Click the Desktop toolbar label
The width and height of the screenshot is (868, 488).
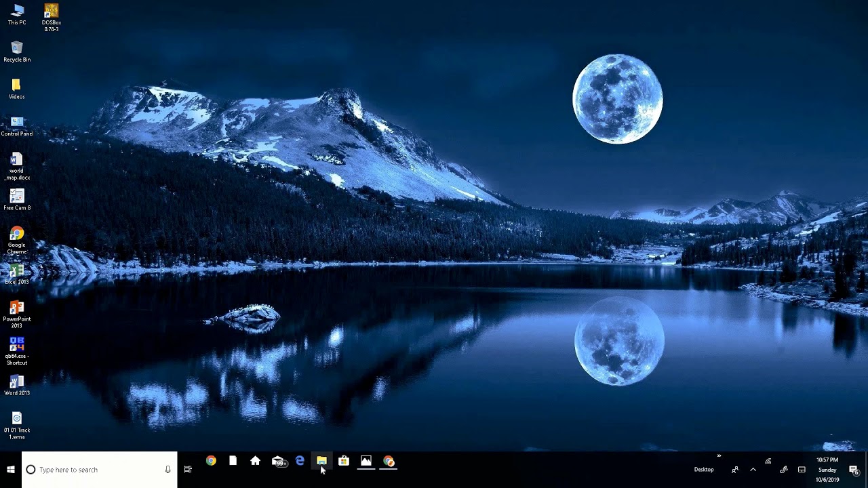point(704,470)
